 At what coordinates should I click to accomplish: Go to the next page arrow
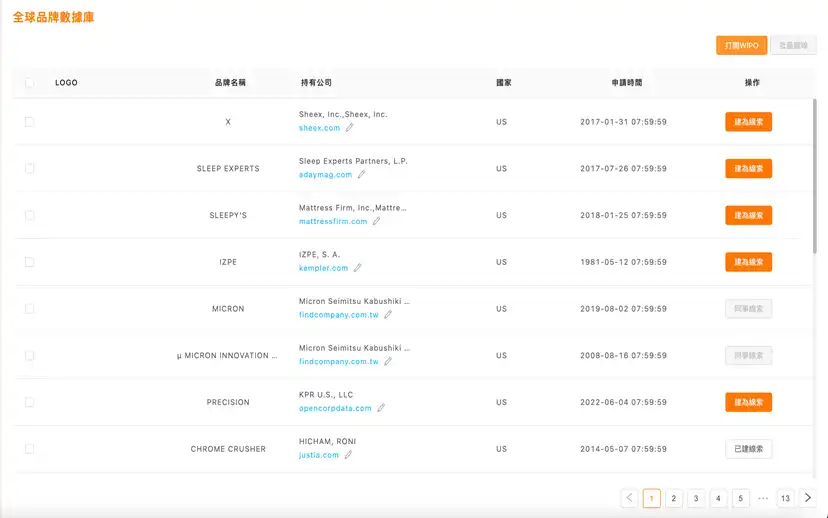click(807, 498)
